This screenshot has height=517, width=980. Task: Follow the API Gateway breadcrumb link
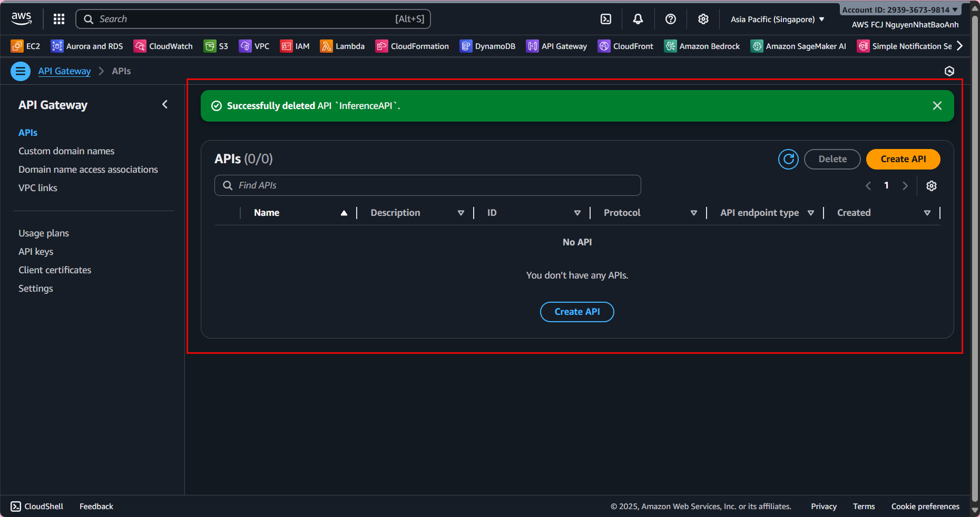pyautogui.click(x=64, y=71)
